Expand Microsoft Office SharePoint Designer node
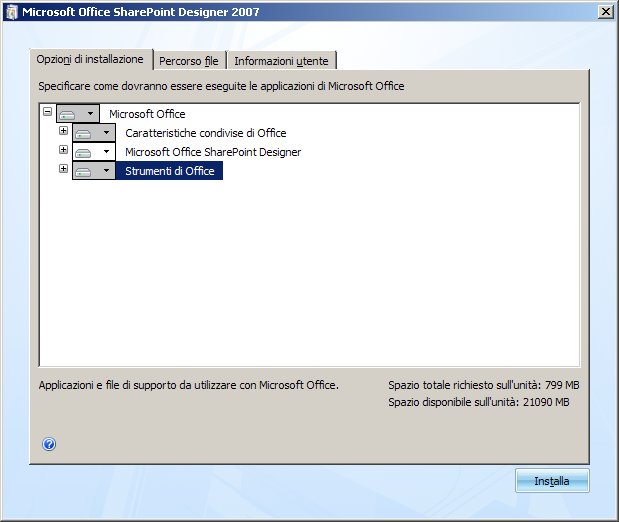The height and width of the screenshot is (522, 619). [x=63, y=149]
